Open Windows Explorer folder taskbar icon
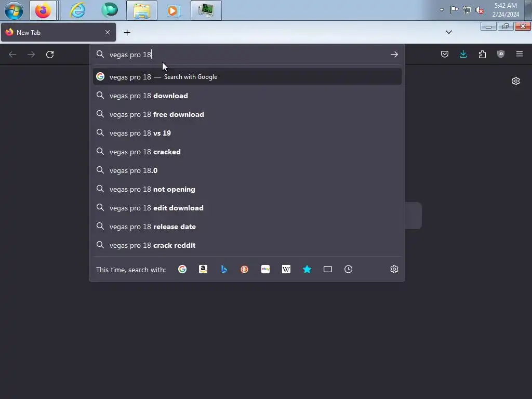Viewport: 532px width, 399px height. 142,10
